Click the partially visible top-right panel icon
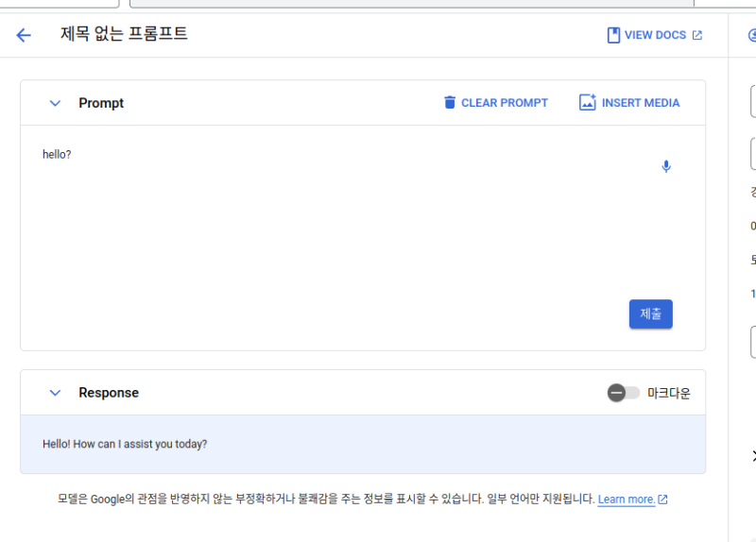 click(751, 35)
